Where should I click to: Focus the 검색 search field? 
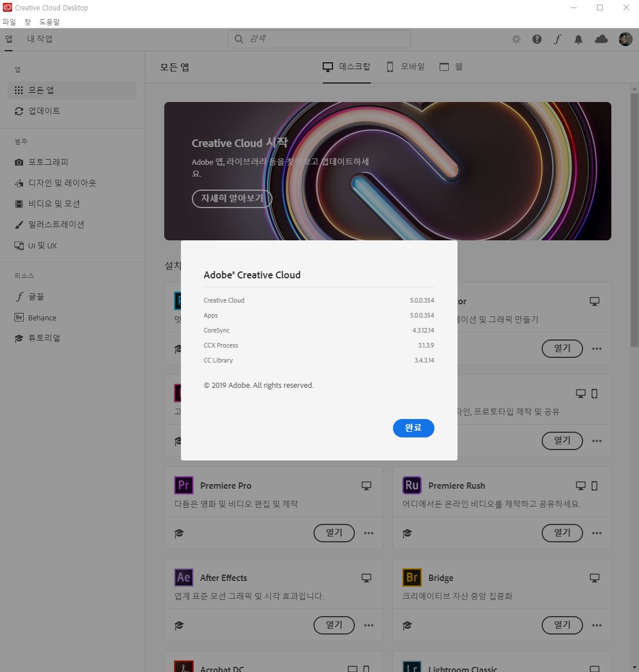pyautogui.click(x=319, y=39)
